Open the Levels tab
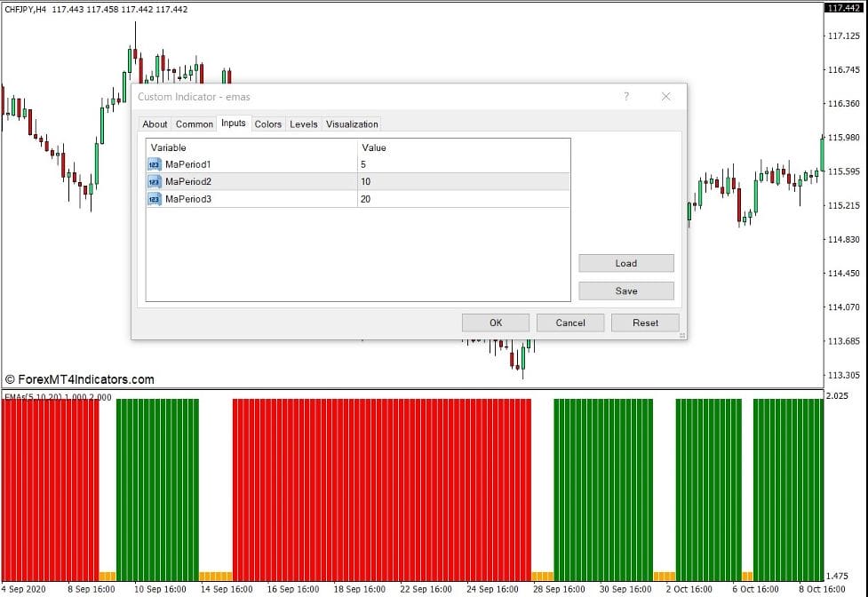868x597 pixels. click(x=303, y=123)
